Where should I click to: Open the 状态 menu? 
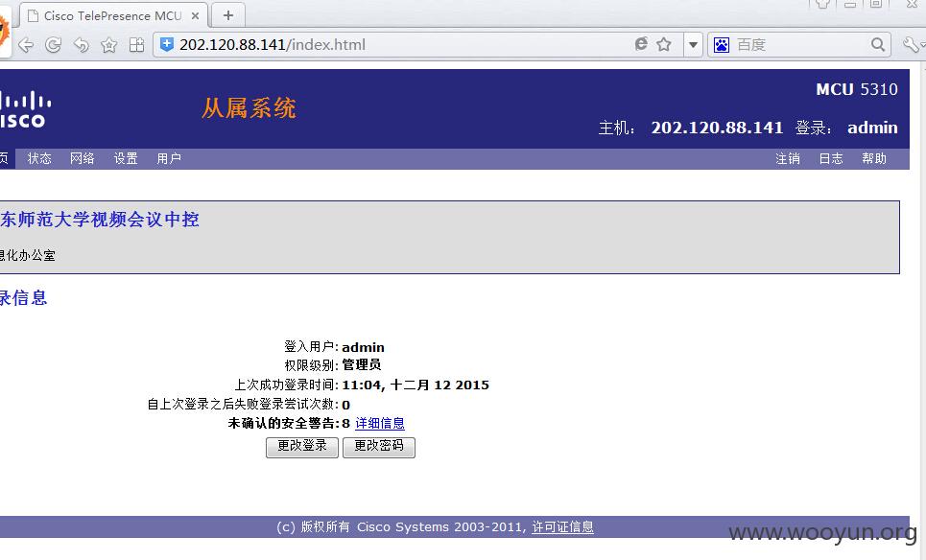[x=39, y=159]
